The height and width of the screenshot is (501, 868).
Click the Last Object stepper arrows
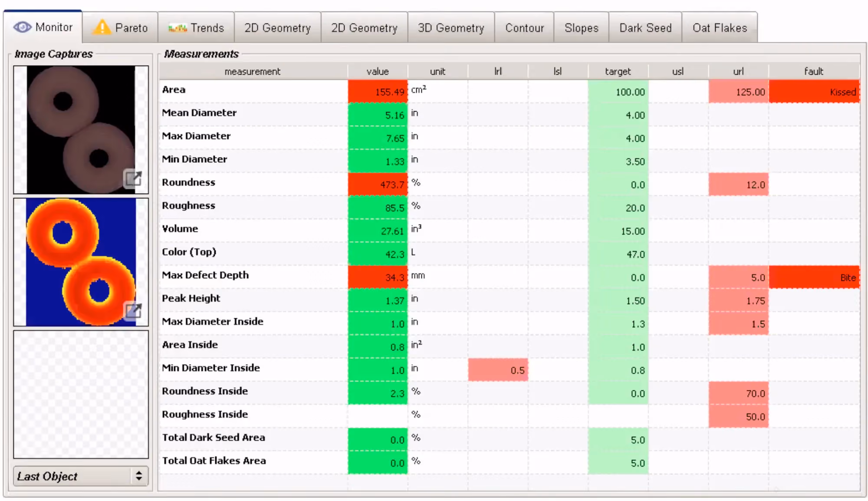click(139, 476)
